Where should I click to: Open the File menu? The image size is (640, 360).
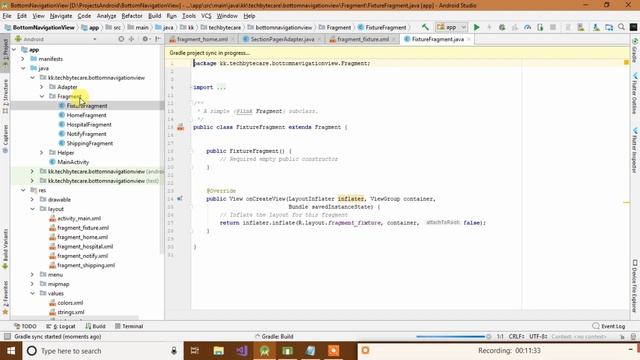(x=7, y=16)
